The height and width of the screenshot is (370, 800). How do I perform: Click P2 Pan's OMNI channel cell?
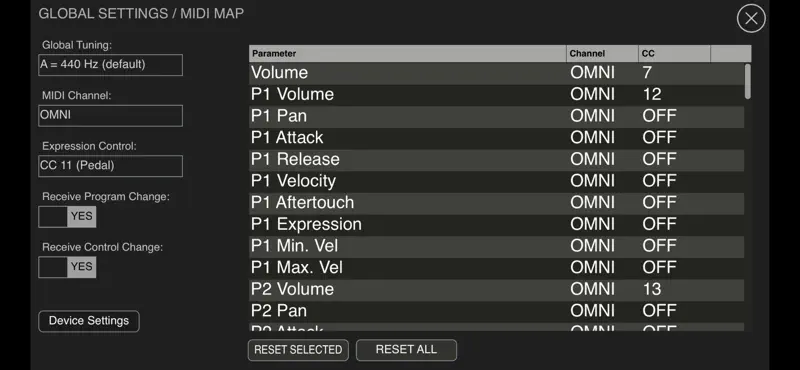(592, 311)
